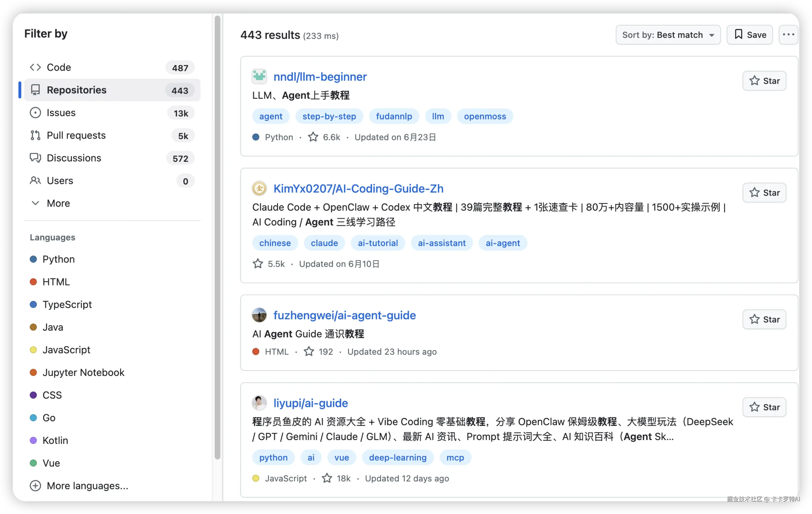Click the openmoss topic tag
Screen dimensions: 812x514
click(x=485, y=116)
